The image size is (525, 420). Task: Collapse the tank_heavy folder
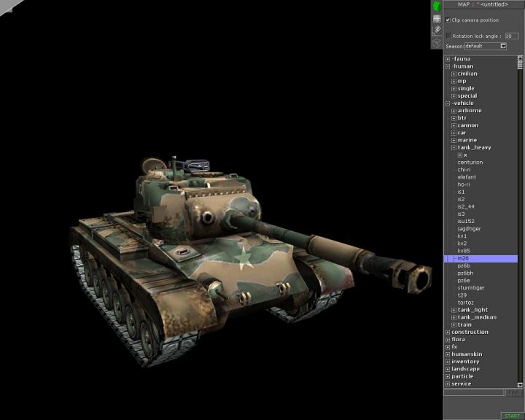(454, 147)
